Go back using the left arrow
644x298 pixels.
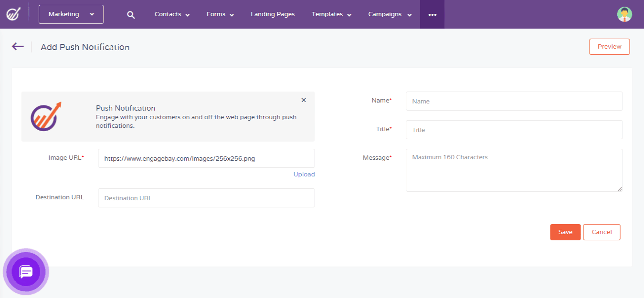click(x=18, y=46)
